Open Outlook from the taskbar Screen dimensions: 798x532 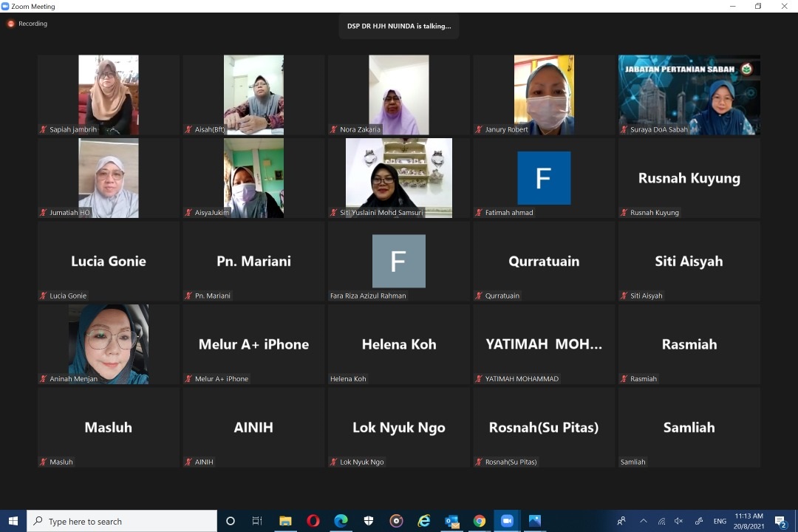click(451, 521)
